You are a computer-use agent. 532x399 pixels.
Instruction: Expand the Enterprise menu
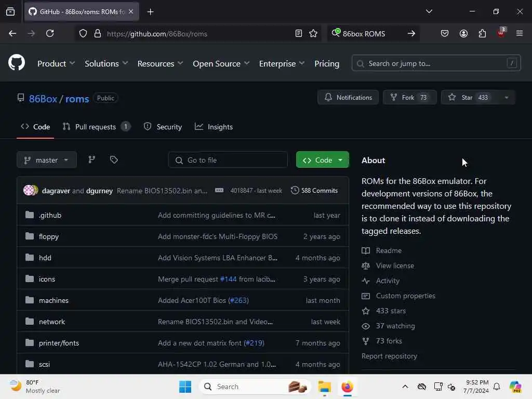282,63
